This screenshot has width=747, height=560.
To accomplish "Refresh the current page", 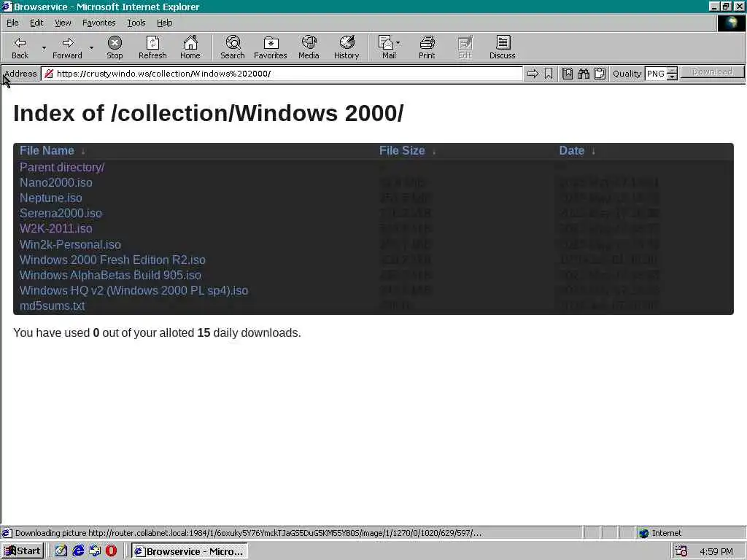I will [152, 47].
